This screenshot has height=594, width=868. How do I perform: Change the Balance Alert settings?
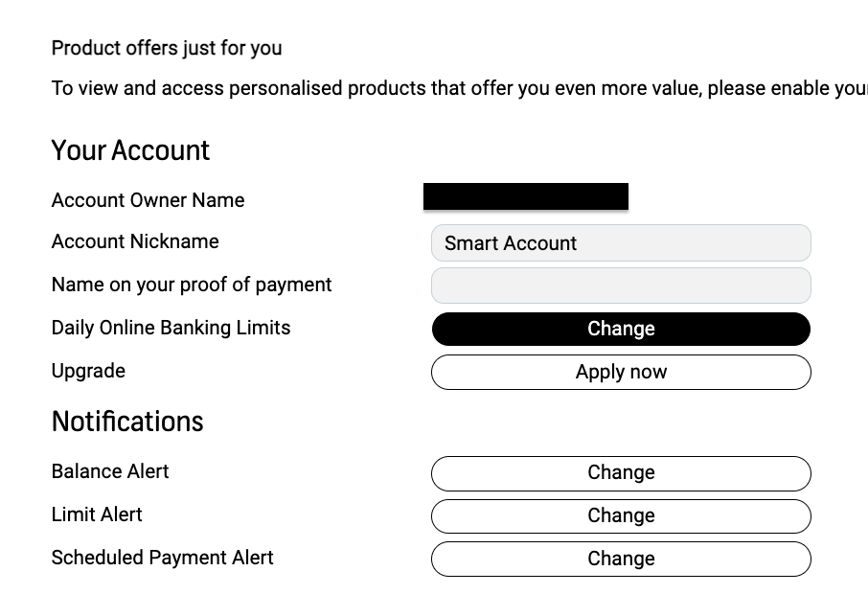621,473
